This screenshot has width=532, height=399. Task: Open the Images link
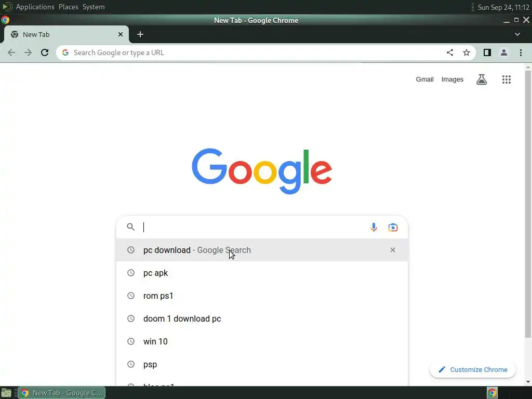[x=453, y=79]
